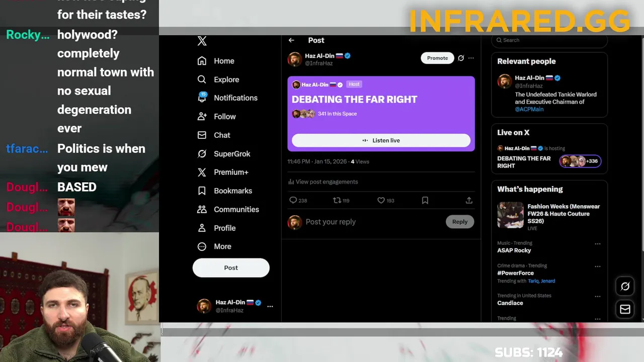The width and height of the screenshot is (644, 362).
Task: Click the floating Grok button on the right edge
Action: (x=625, y=287)
